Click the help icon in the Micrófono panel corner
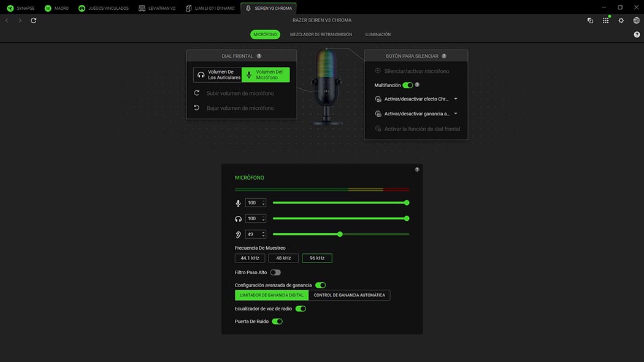644x362 pixels. coord(417,169)
